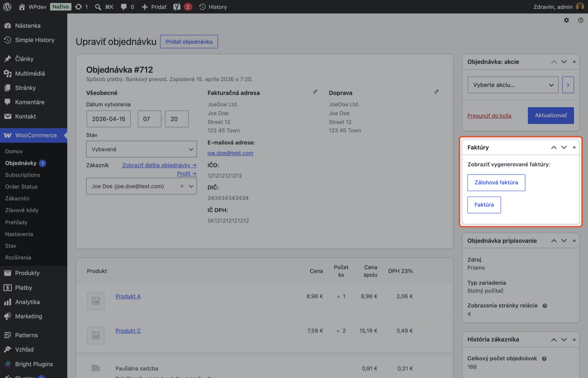
Task: Click Produkt A thumbnail placeholder
Action: (96, 301)
